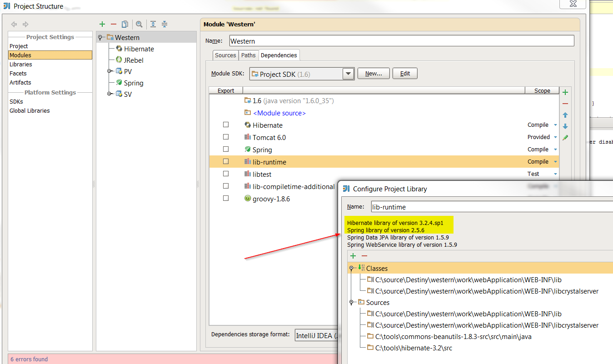Viewport: 613px width, 364px height.
Task: Toggle Export checkbox for lib-compiletime-additional
Action: coord(226,186)
